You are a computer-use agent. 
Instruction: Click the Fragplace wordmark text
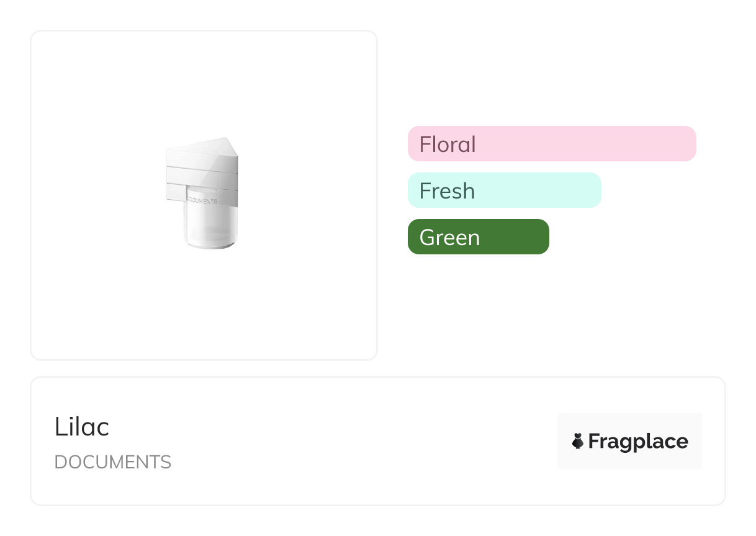coord(638,441)
